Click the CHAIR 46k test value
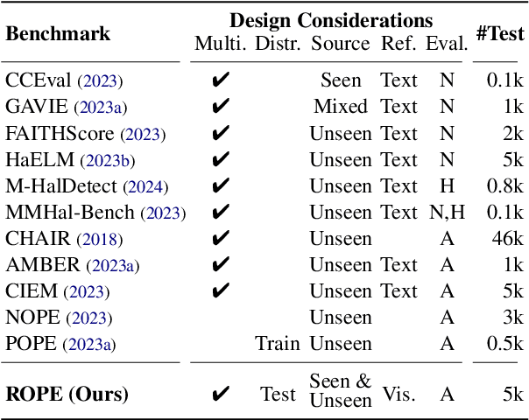Viewport: 529px width, 420px height. (x=507, y=239)
